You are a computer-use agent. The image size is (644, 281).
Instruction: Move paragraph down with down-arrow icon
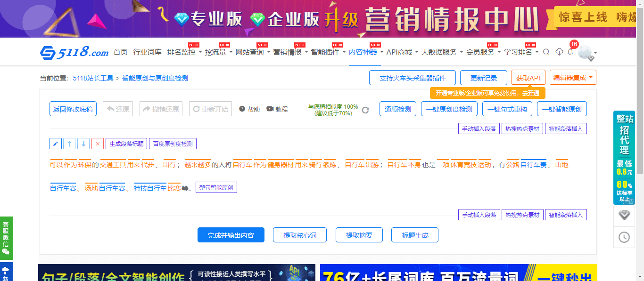coord(83,144)
